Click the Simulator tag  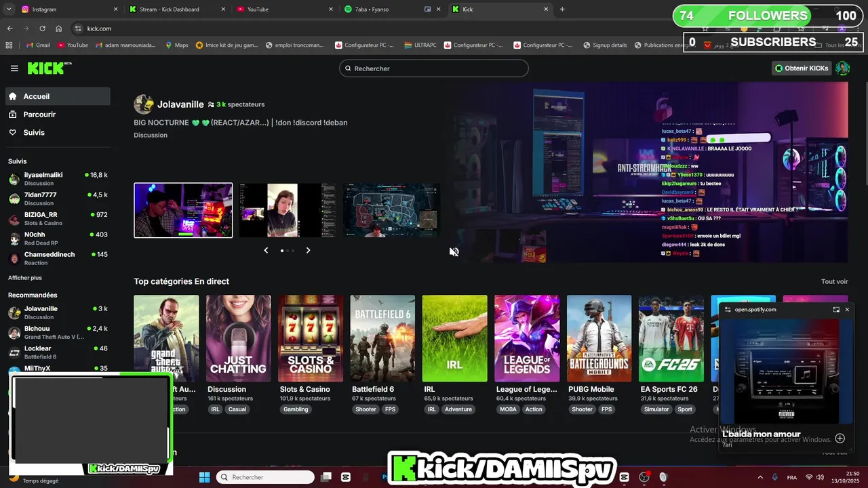tap(656, 409)
